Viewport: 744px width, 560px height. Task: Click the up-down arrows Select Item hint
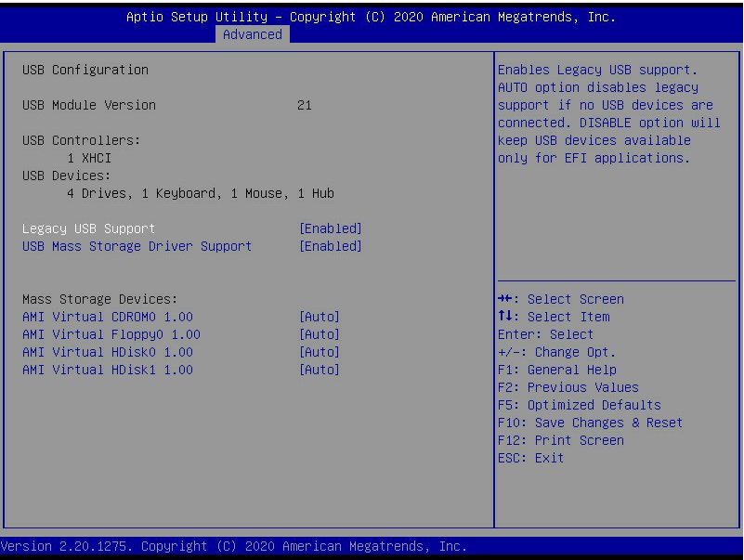(x=554, y=317)
